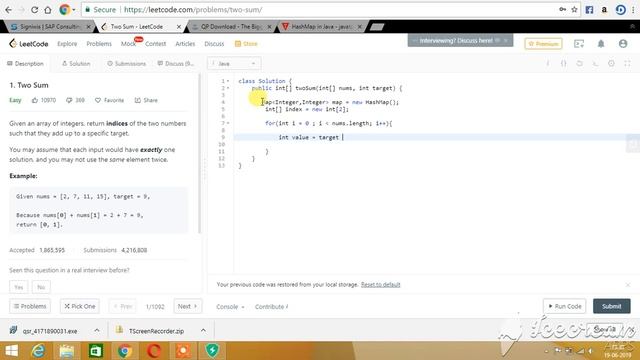Click Reset to default link

pyautogui.click(x=380, y=284)
